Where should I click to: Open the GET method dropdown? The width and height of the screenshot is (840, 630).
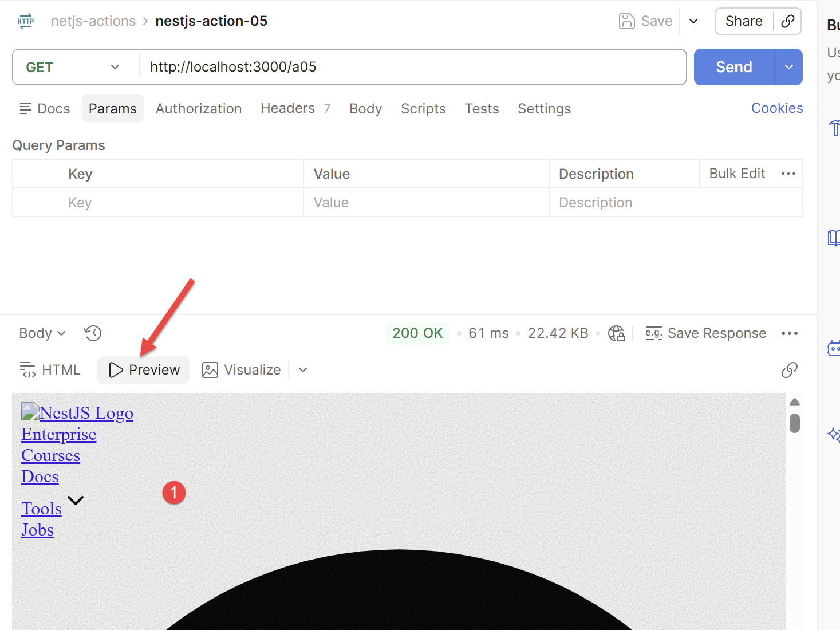coord(76,67)
